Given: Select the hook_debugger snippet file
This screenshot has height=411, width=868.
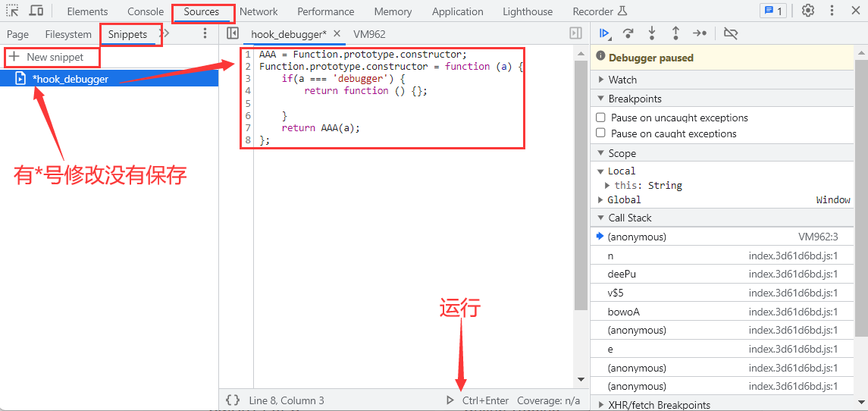Looking at the screenshot, I should coord(71,79).
